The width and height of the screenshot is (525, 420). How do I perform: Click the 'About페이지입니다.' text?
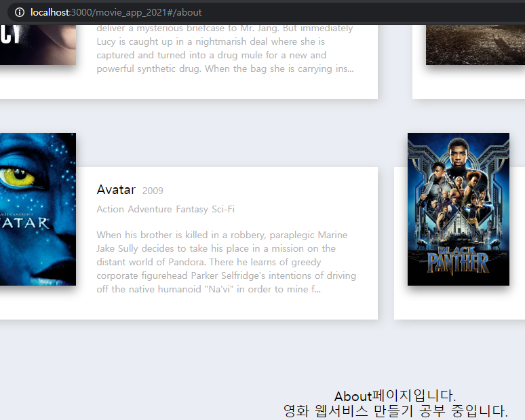[395, 396]
